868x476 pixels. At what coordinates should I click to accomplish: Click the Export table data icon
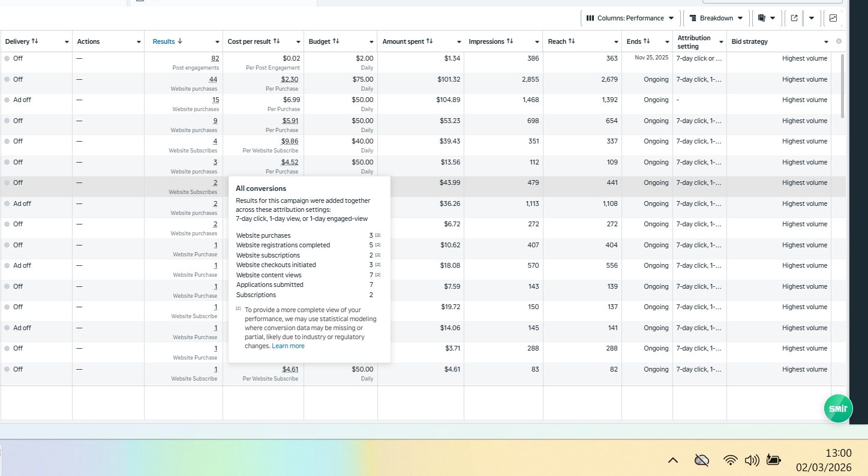[x=794, y=18]
